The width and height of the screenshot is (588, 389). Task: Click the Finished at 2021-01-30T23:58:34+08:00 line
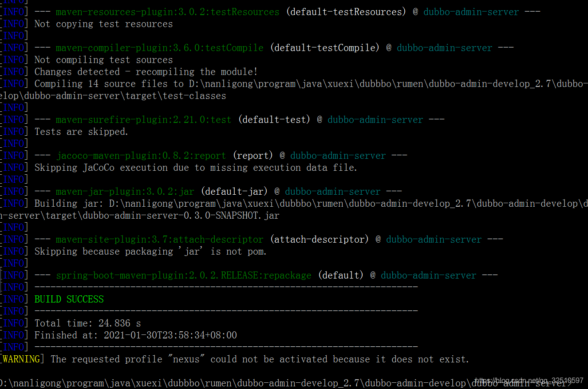135,335
